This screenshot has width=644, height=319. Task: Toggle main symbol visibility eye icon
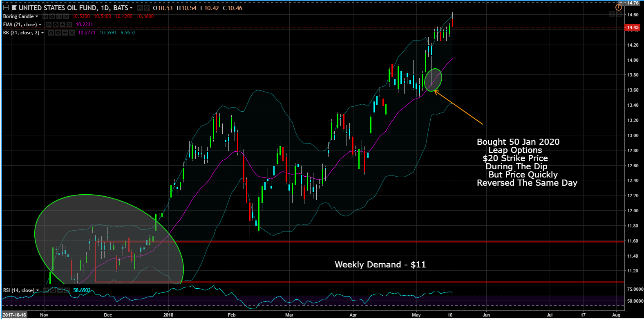pyautogui.click(x=140, y=8)
